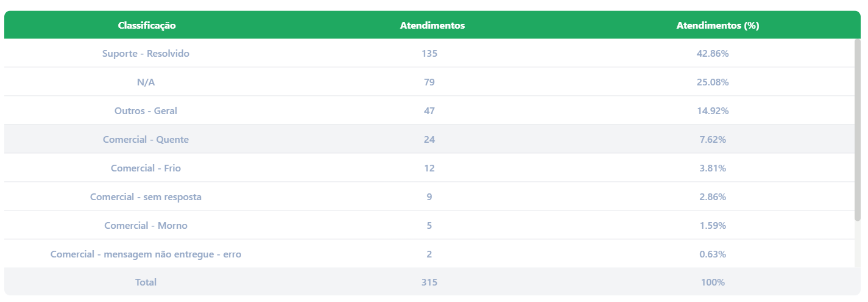
Task: Click the 135 atendimentos value
Action: click(x=429, y=54)
